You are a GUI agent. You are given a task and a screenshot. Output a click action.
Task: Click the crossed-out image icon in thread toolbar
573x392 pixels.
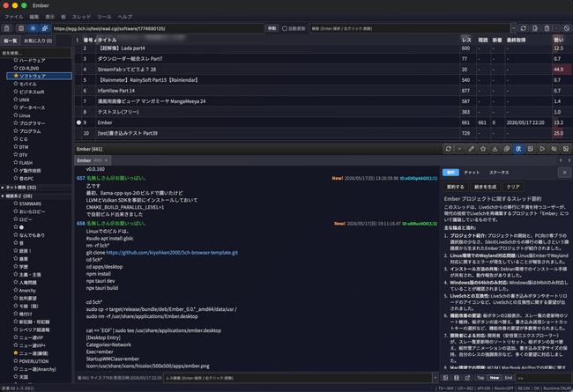pyautogui.click(x=566, y=149)
